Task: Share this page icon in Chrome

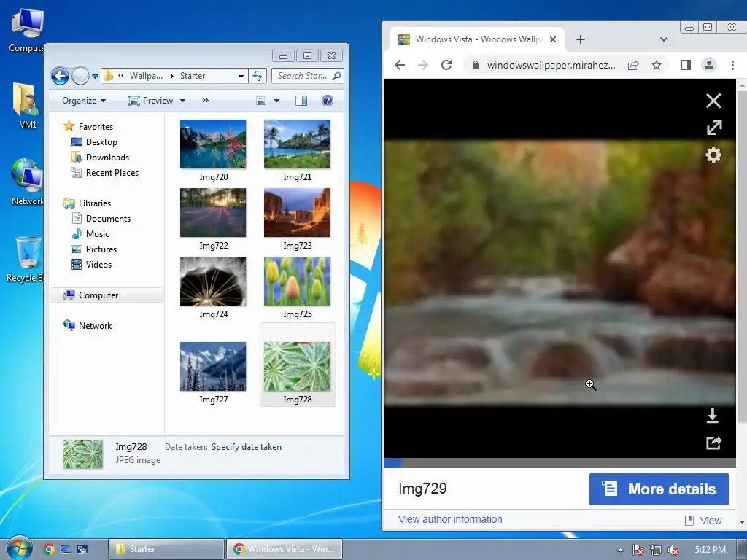Action: (633, 65)
